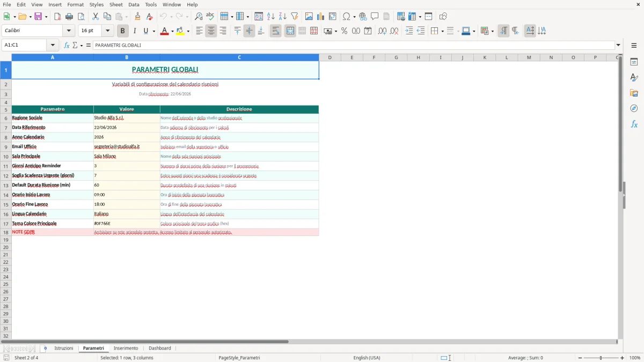Click into the formula input line
The image size is (644, 362).
(x=353, y=45)
